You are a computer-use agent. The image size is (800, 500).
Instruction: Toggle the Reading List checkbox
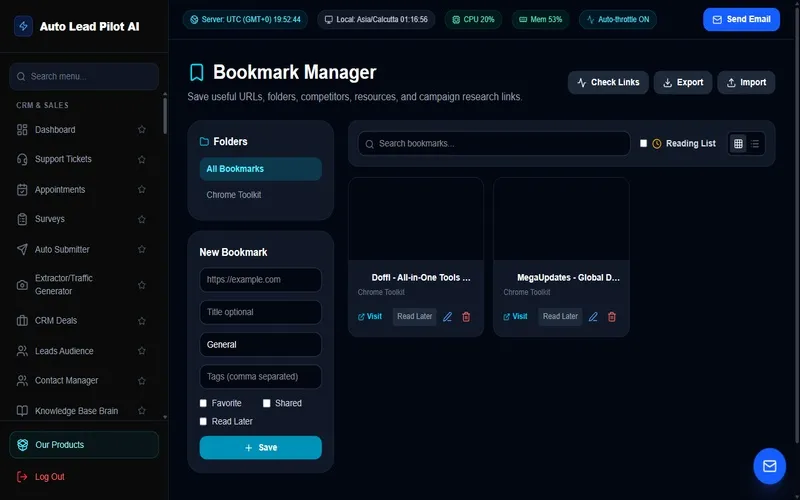[643, 143]
